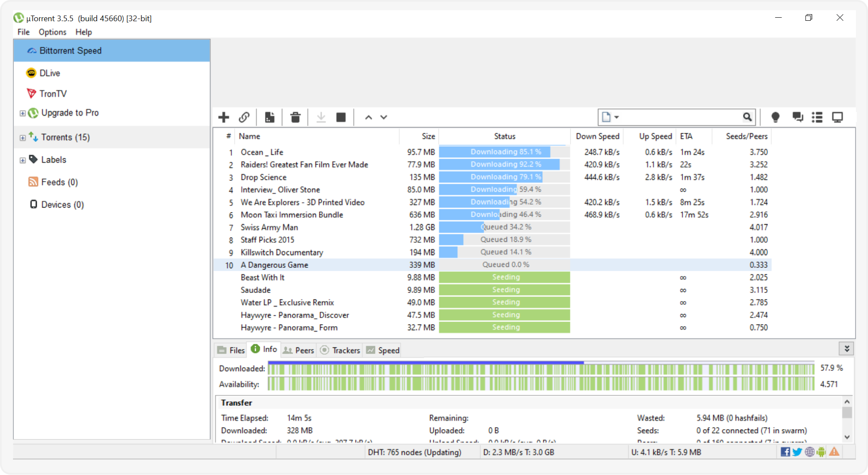The height and width of the screenshot is (475, 868).
Task: Add torrent from URL link
Action: coord(245,117)
